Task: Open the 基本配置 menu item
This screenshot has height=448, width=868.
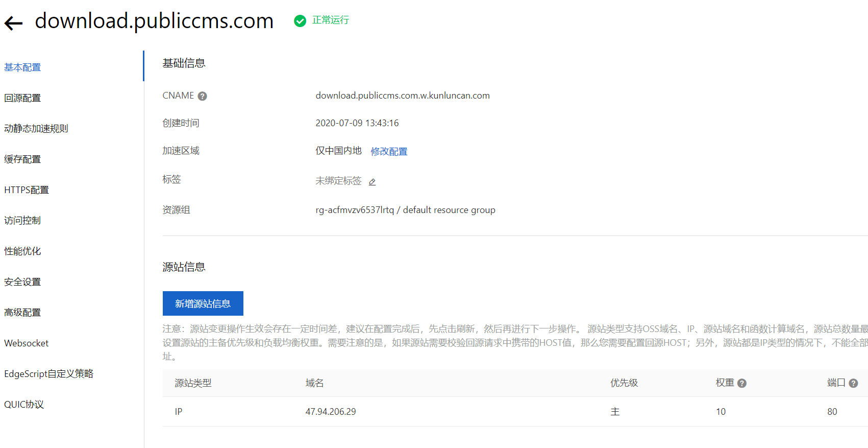Action: [22, 67]
